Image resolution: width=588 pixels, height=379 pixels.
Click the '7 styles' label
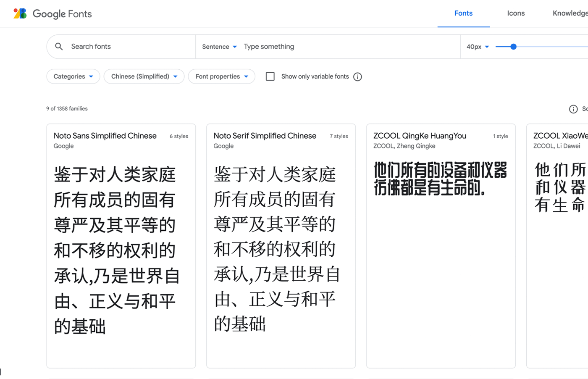point(339,136)
